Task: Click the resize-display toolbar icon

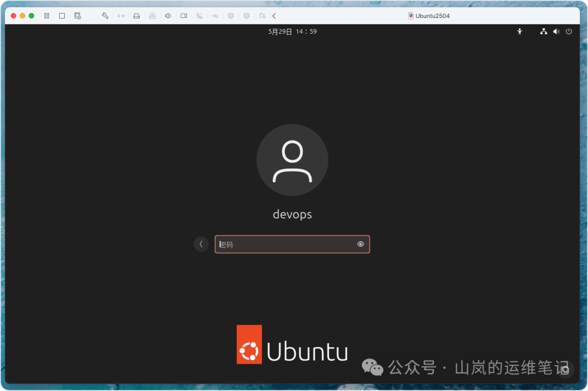Action: 121,16
